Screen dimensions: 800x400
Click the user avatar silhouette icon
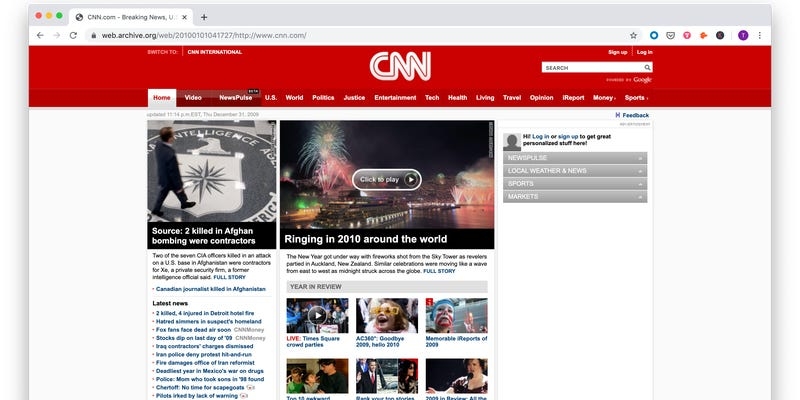pyautogui.click(x=512, y=142)
